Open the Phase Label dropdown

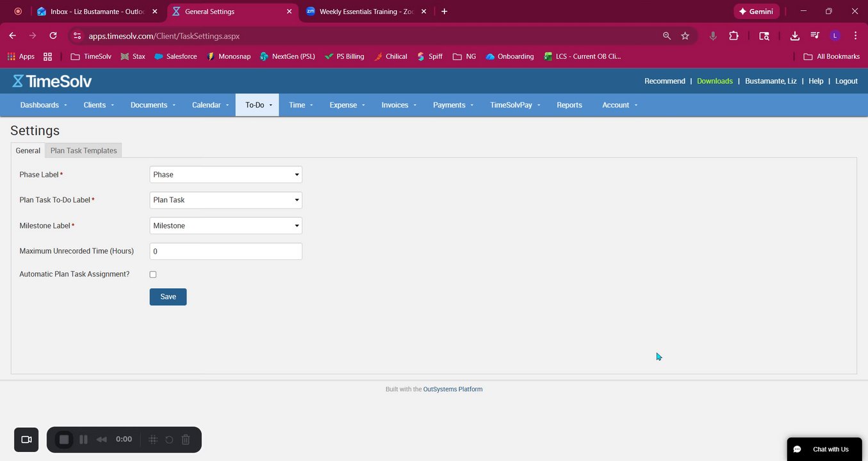coord(225,174)
